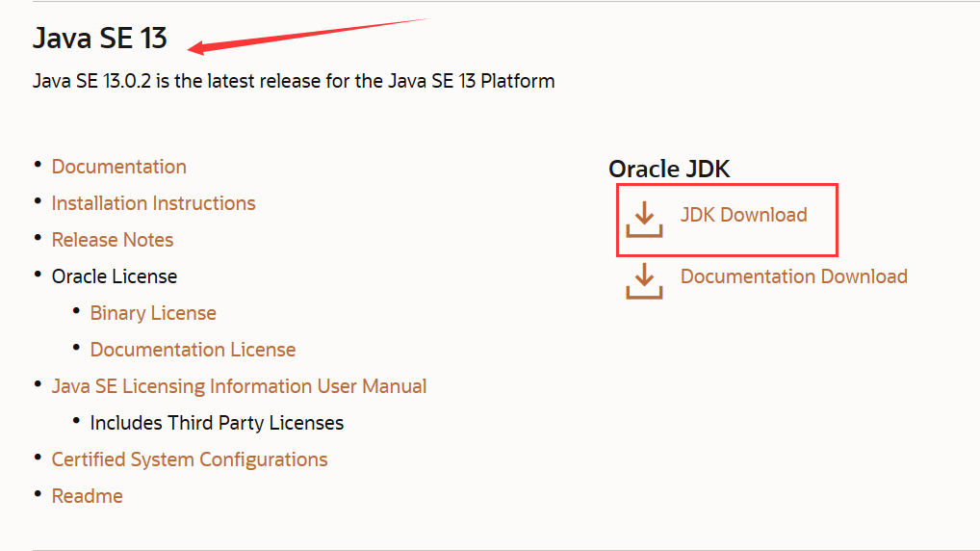Open the JDK Download text link
Viewport: 980px width, 551px height.
744,215
